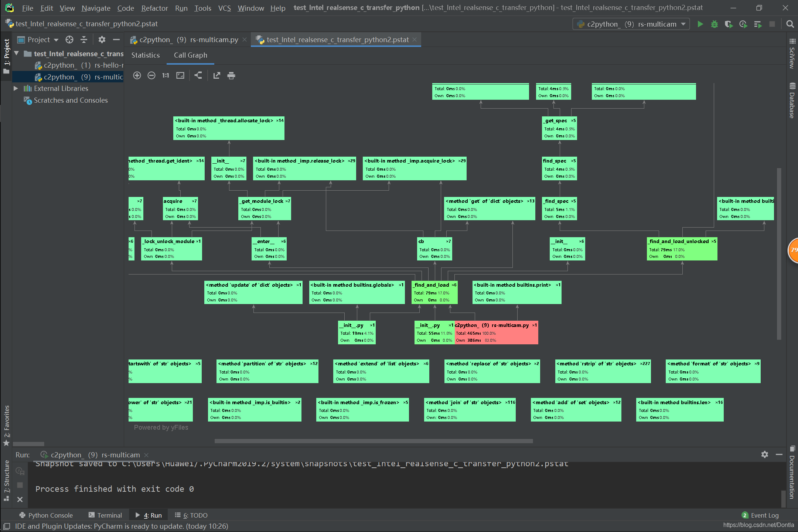Image resolution: width=798 pixels, height=532 pixels.
Task: Profile rs-multicam with the profiler icon
Action: pyautogui.click(x=743, y=24)
